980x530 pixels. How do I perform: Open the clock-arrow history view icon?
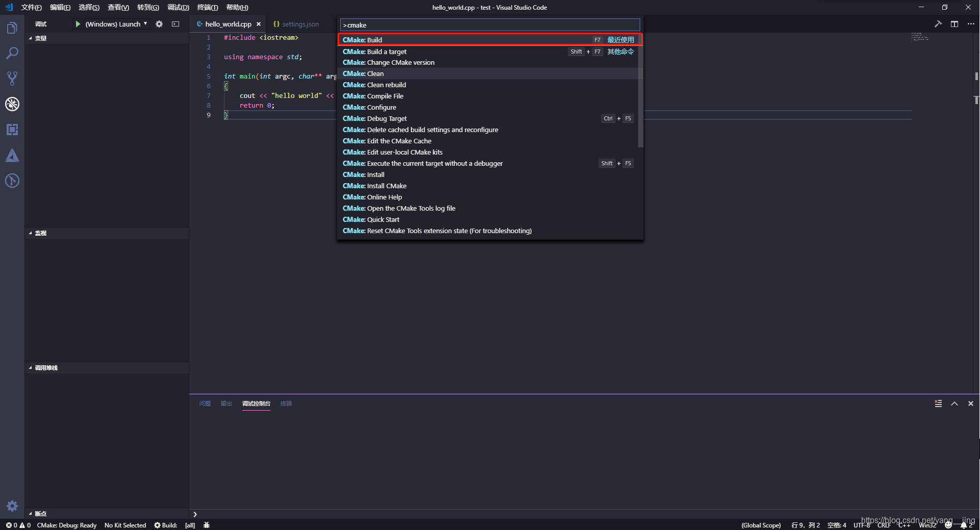pos(12,181)
